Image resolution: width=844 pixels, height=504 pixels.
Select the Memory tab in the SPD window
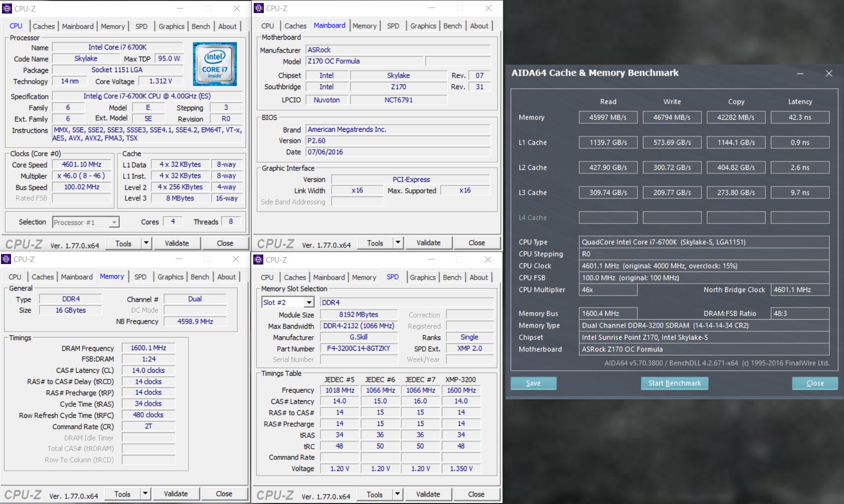pyautogui.click(x=364, y=277)
